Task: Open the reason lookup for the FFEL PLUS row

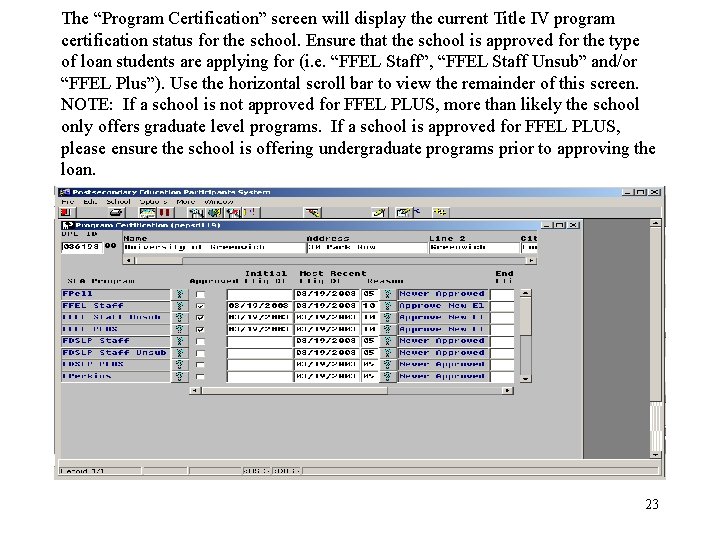Action: coord(388,330)
